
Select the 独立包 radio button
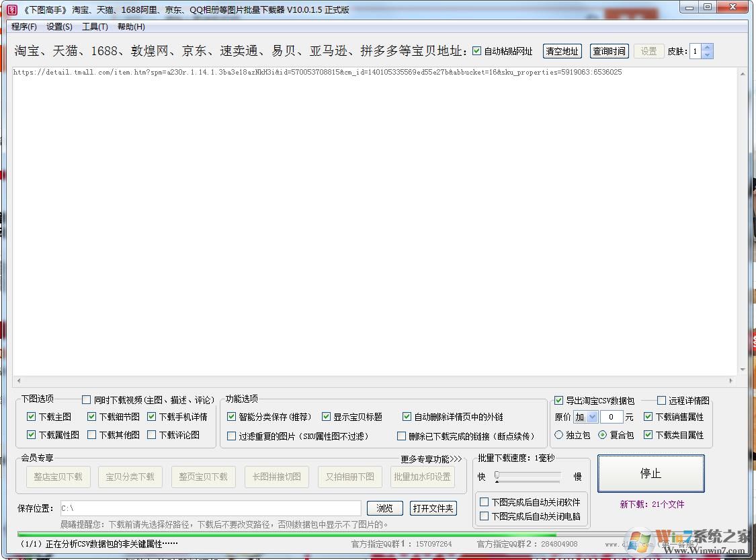point(558,434)
